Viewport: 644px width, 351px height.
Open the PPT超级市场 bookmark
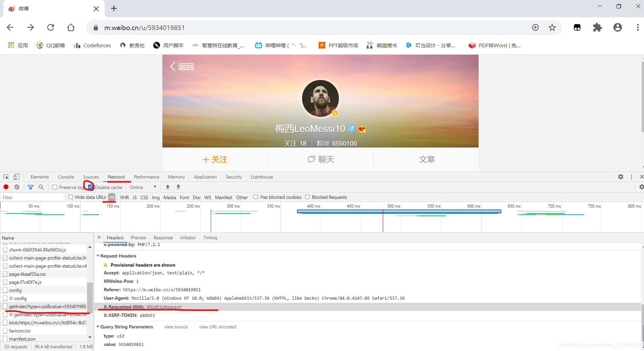click(x=338, y=45)
